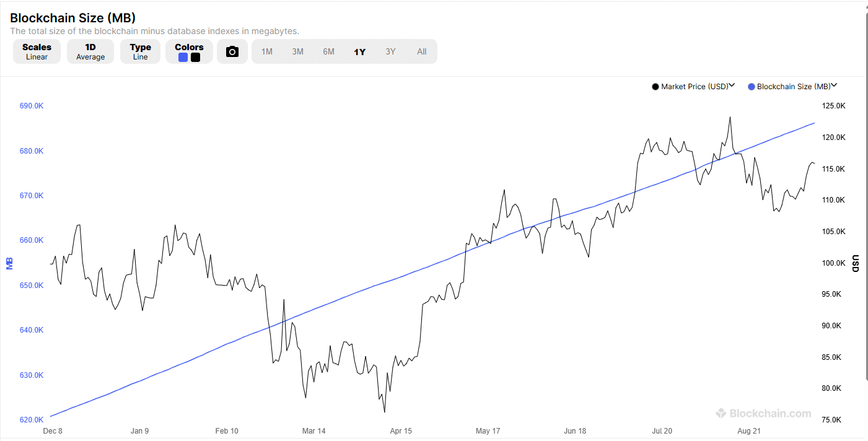Open the chevron next to Blockchain Size legend

[834, 85]
